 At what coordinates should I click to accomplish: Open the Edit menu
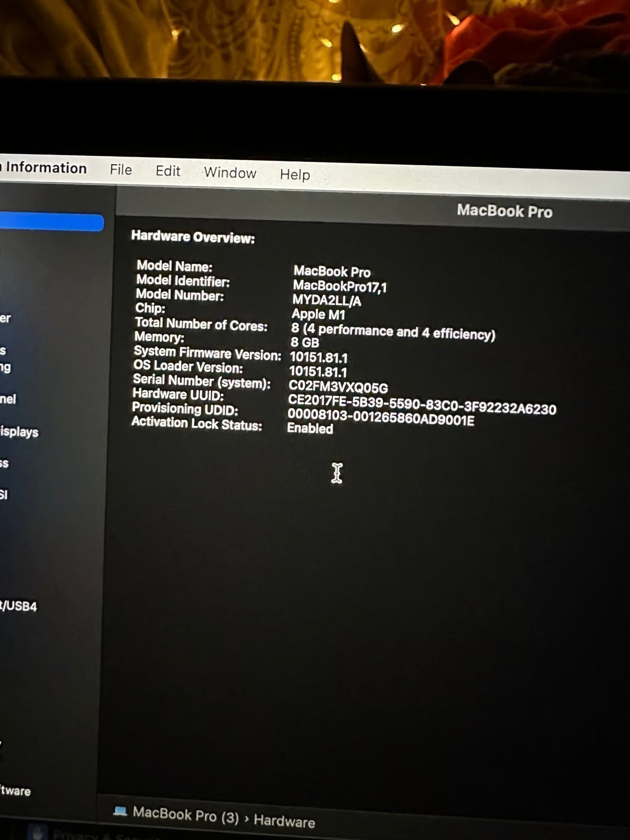click(168, 171)
